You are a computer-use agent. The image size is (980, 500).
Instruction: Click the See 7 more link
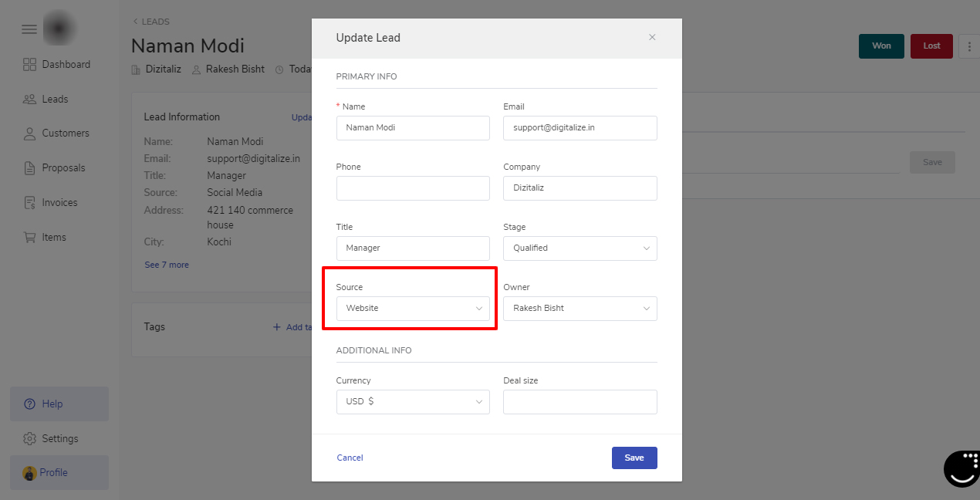167,265
